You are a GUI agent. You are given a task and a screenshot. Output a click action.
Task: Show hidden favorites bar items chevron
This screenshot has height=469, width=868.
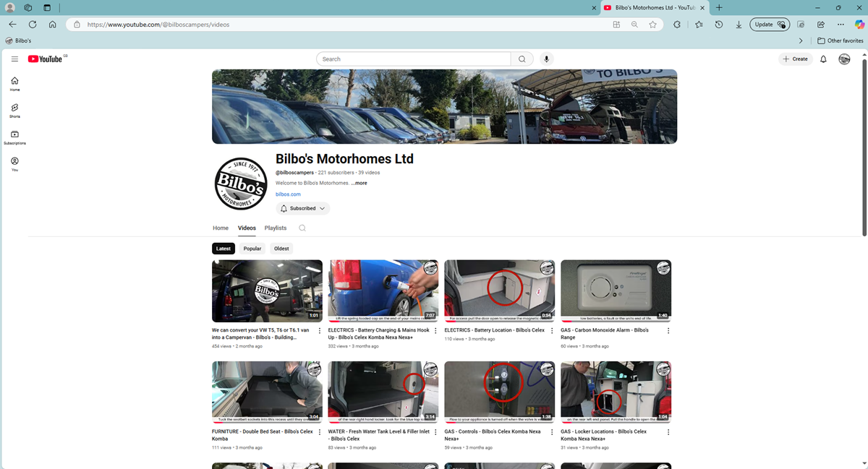tap(801, 40)
